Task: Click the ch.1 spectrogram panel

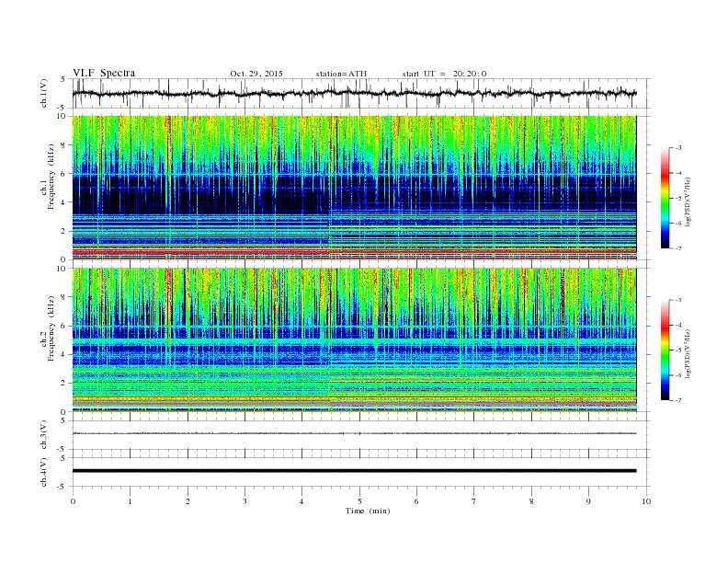Action: point(354,188)
